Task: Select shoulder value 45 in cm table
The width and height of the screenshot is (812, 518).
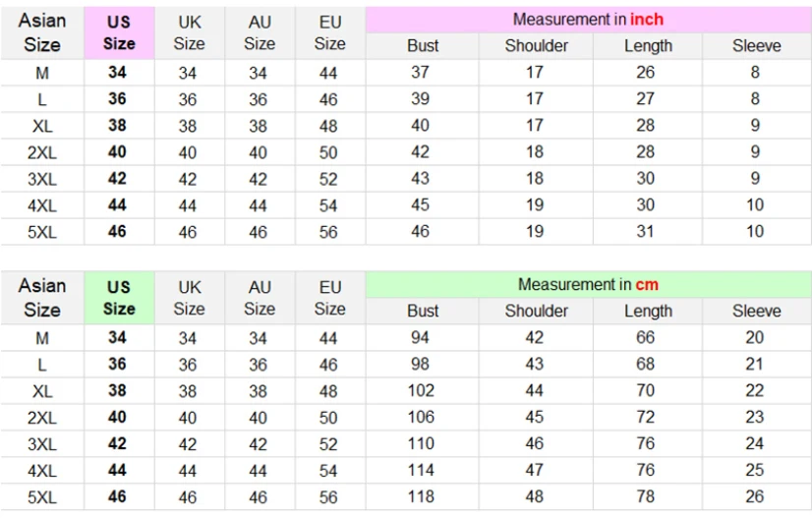Action: coord(535,417)
